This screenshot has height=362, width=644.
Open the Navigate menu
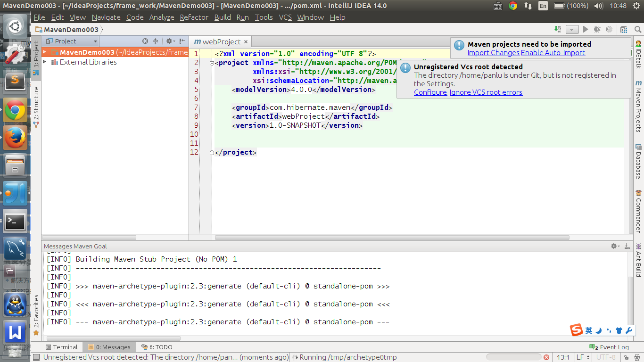pos(106,17)
